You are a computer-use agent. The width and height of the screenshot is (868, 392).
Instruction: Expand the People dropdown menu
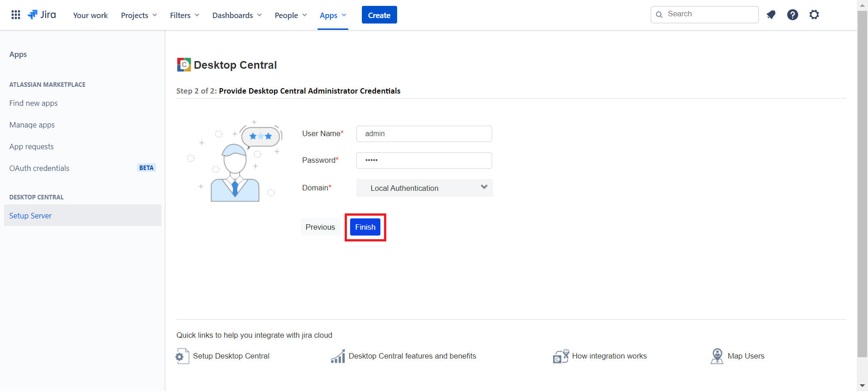(291, 15)
